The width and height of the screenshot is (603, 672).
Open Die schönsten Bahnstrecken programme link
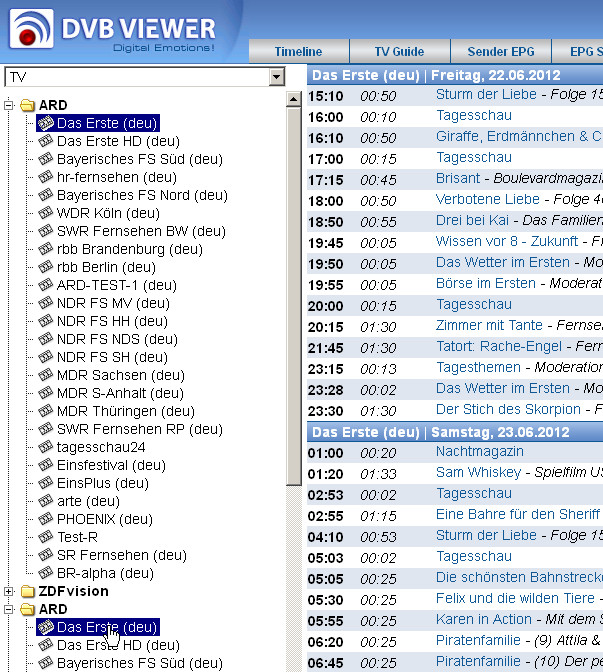coord(519,577)
